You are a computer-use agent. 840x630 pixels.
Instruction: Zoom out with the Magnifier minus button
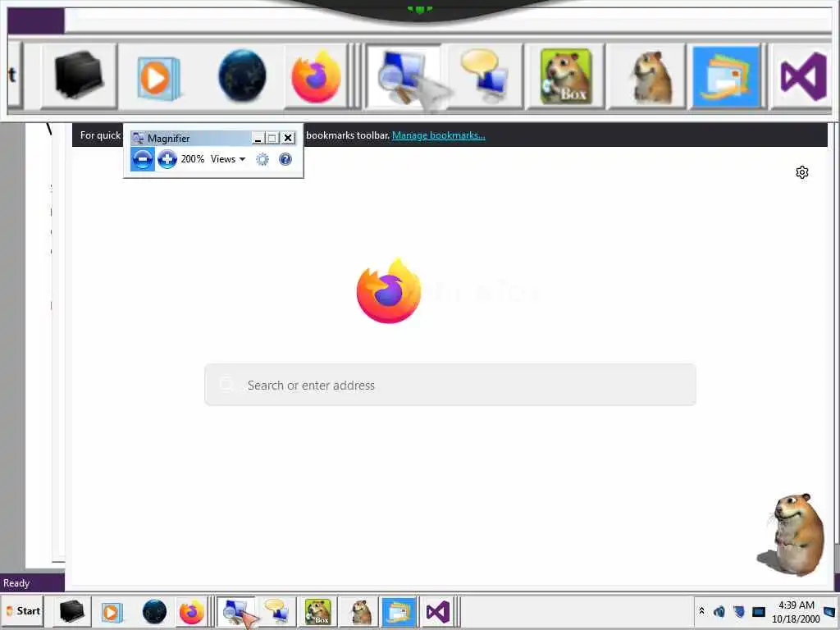pyautogui.click(x=142, y=159)
